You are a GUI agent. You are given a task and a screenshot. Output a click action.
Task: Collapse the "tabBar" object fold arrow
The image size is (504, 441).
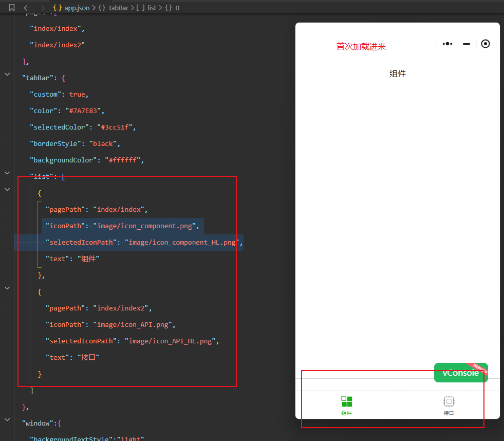7,75
